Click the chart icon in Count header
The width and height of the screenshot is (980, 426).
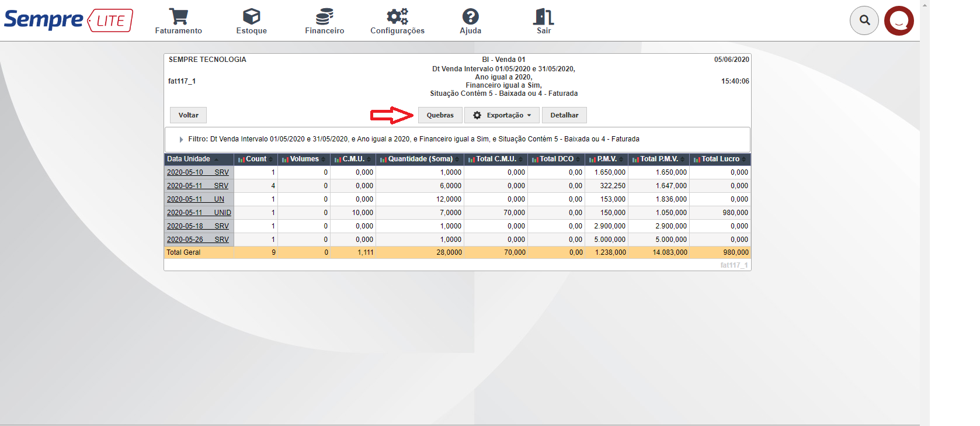[x=241, y=160]
